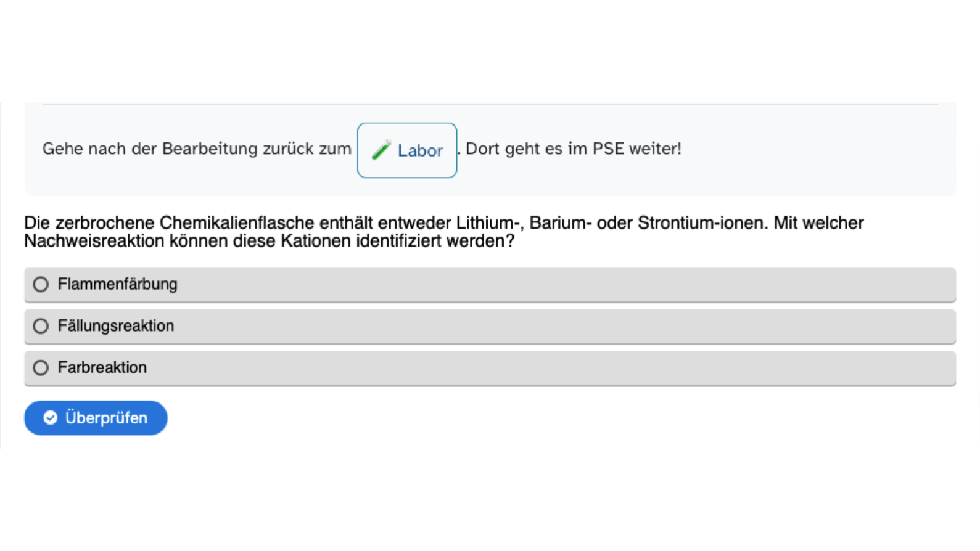Click the horizontal divider line above the instruction
Viewport: 980px width, 551px height.
[490, 104]
